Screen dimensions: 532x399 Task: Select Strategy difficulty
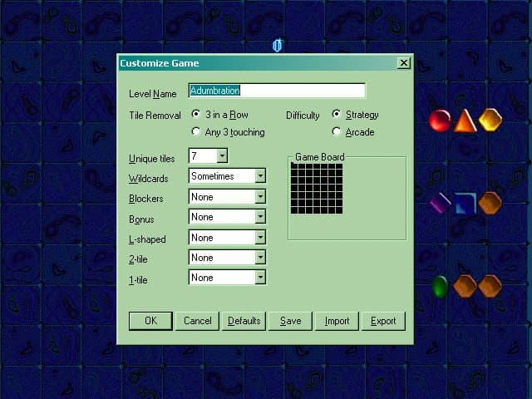[x=337, y=115]
